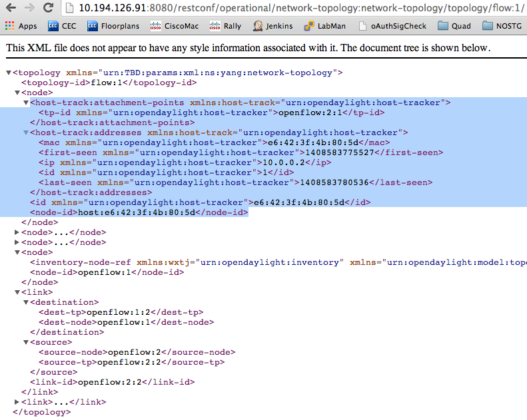Click the XML style information notice text
The image size is (527, 420).
click(248, 48)
